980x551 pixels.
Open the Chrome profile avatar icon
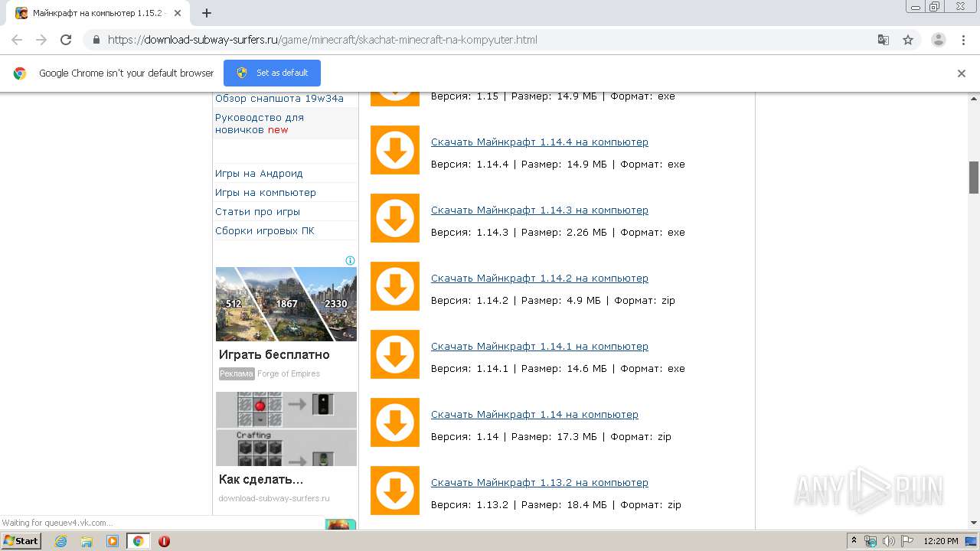tap(939, 40)
